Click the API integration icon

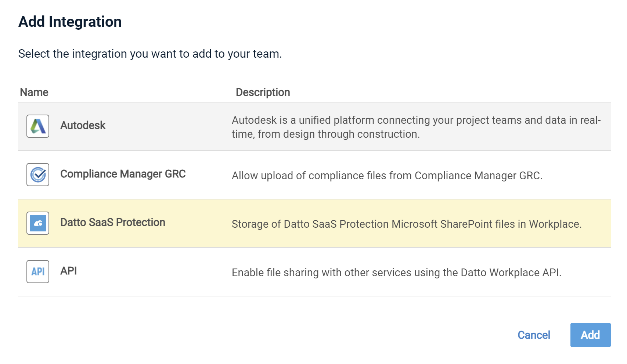(38, 271)
